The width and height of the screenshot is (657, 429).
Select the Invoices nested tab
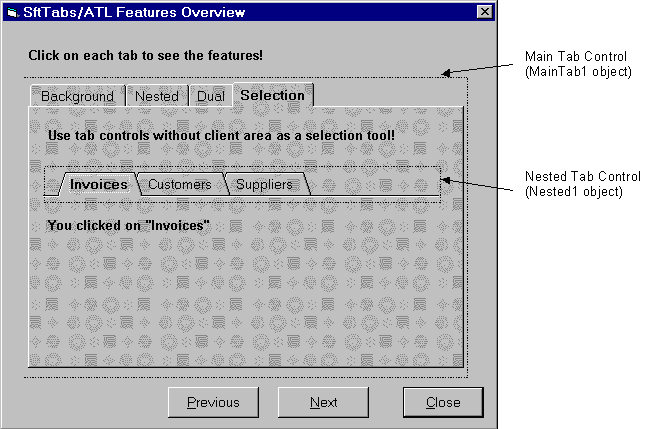(x=98, y=184)
